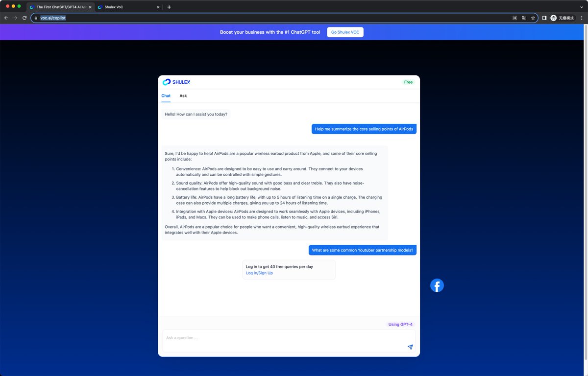Click the browser forward arrow
The height and width of the screenshot is (376, 588).
coord(15,18)
